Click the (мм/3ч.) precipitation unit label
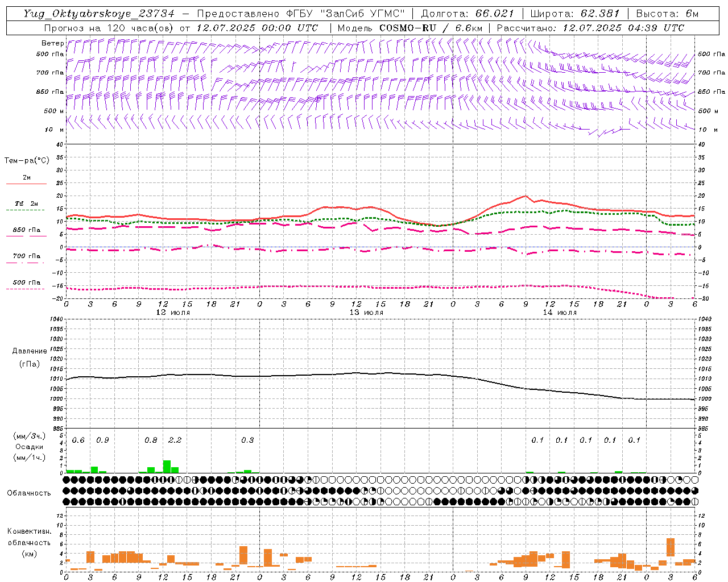 (x=29, y=436)
